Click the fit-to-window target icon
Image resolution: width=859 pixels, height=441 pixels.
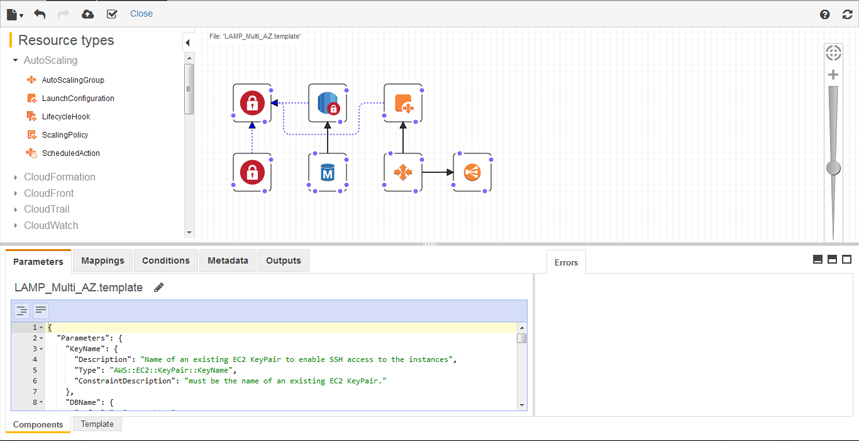tap(833, 52)
